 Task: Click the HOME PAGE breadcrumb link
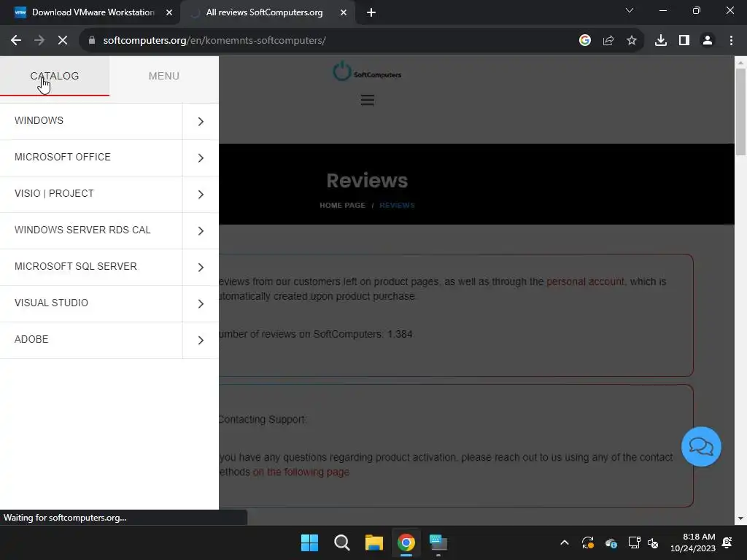pos(342,205)
